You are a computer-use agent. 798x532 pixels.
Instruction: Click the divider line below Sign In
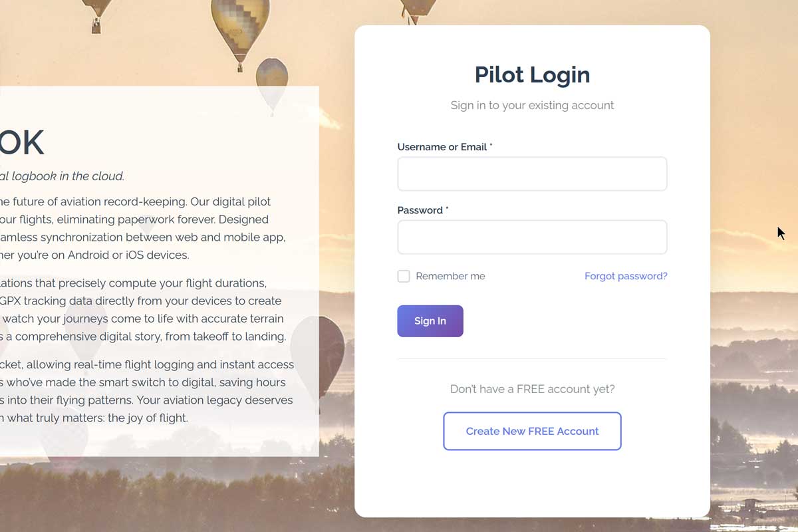tap(532, 359)
